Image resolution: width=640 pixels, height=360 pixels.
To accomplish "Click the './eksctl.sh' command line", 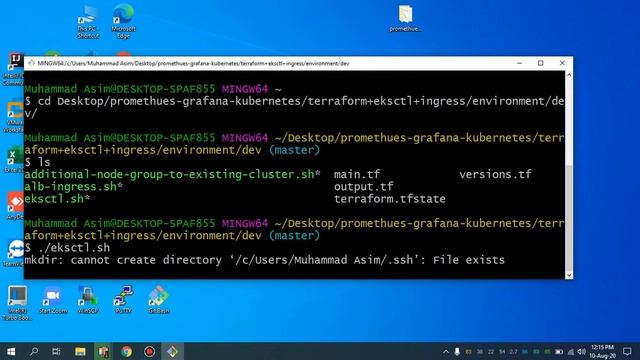I will pos(67,248).
